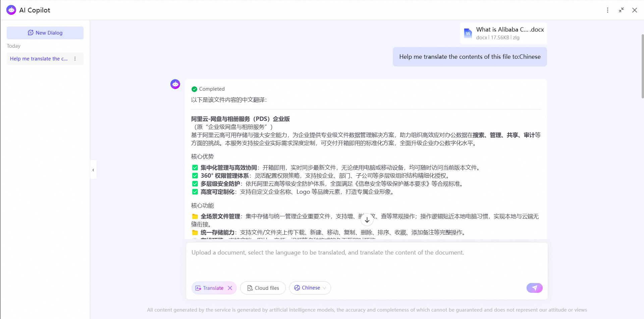Shrink the AI Copilot window with collapse icon

click(x=621, y=10)
